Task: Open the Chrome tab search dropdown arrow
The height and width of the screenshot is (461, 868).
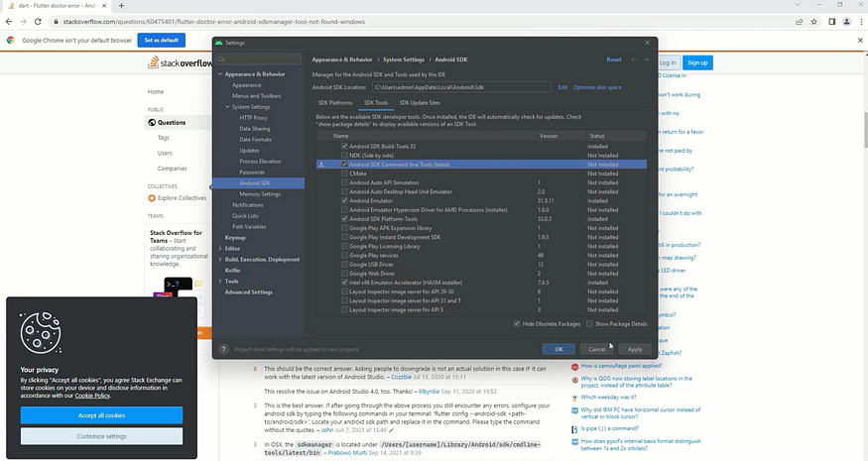Action: tap(798, 5)
